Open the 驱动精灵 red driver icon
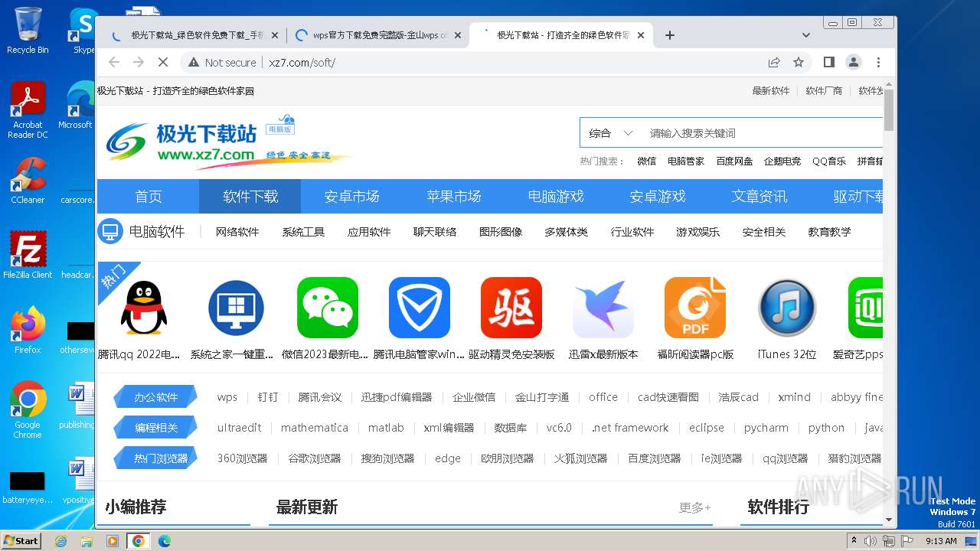The image size is (980, 551). [511, 308]
